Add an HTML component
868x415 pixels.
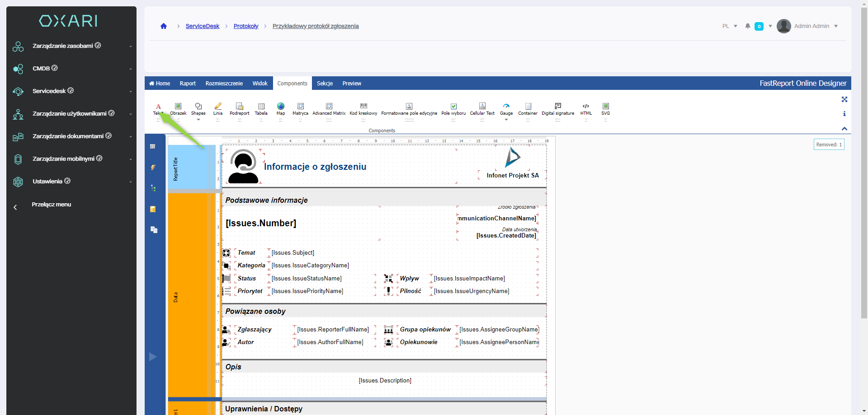586,108
